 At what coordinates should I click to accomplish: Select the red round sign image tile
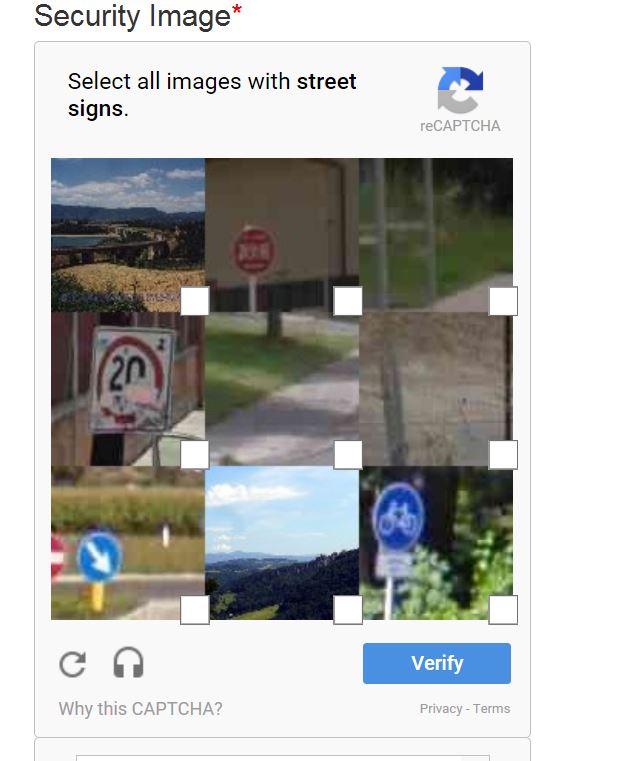click(281, 235)
